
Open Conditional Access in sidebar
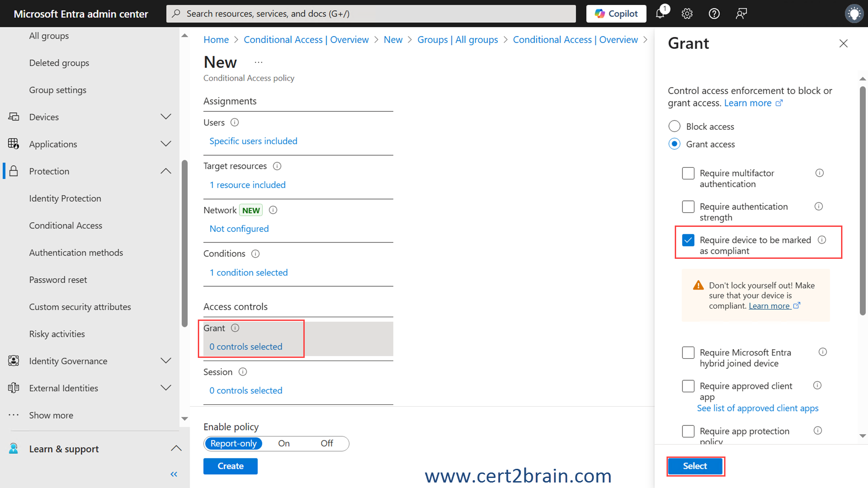(x=66, y=226)
